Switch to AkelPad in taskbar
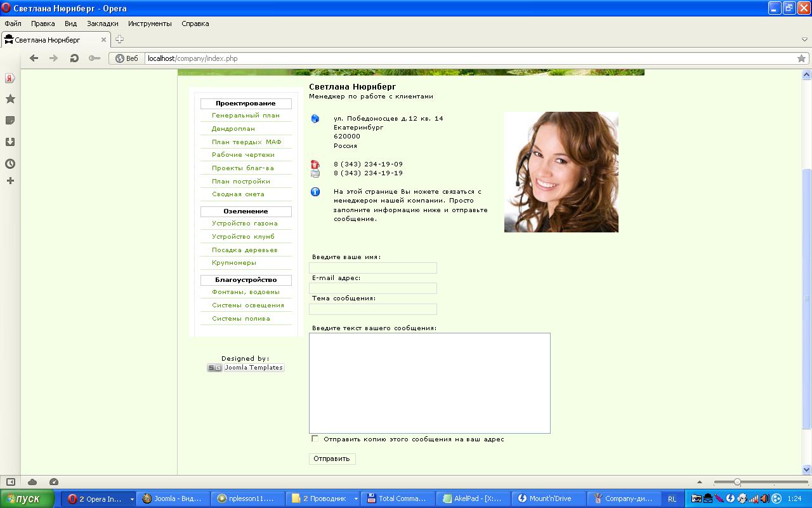812x508 pixels. 474,499
